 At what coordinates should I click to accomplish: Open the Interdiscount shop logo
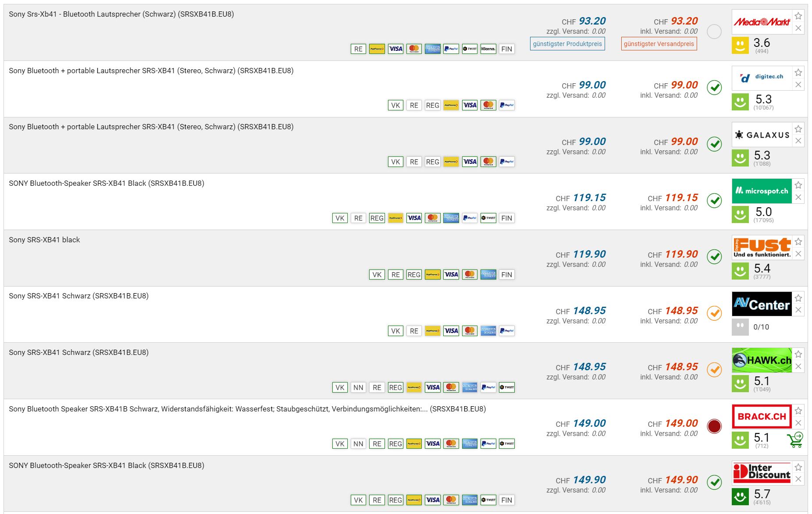pyautogui.click(x=762, y=473)
